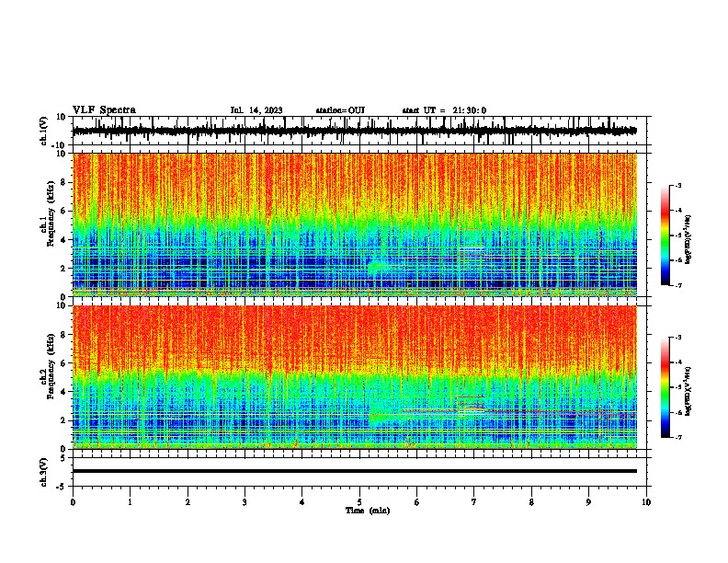Click the green emission patch in ch.1 spectrogram
This screenshot has width=728, height=563.
tap(377, 267)
